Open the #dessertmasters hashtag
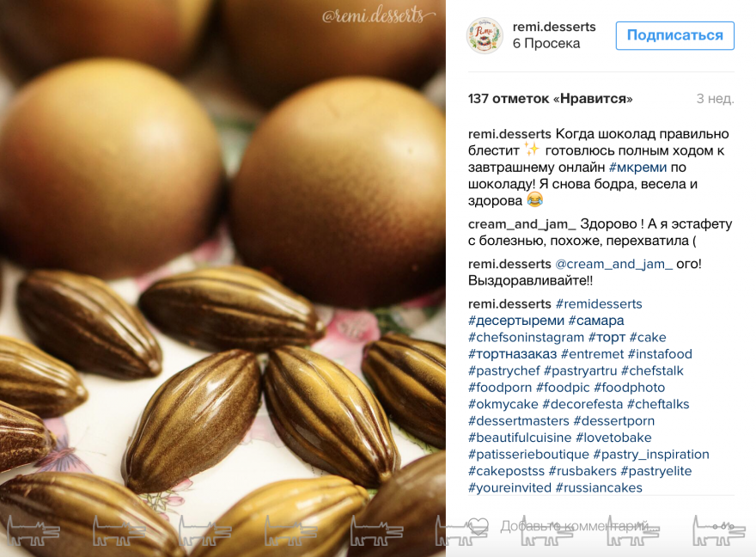756x557 pixels. pos(519,421)
